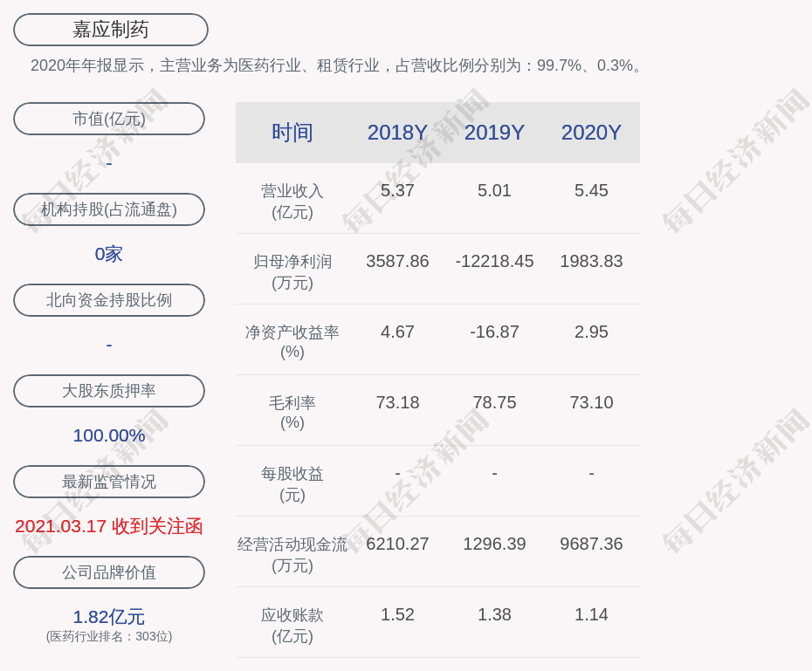Select gross margin value 73.10
The image size is (812, 671).
pos(591,402)
